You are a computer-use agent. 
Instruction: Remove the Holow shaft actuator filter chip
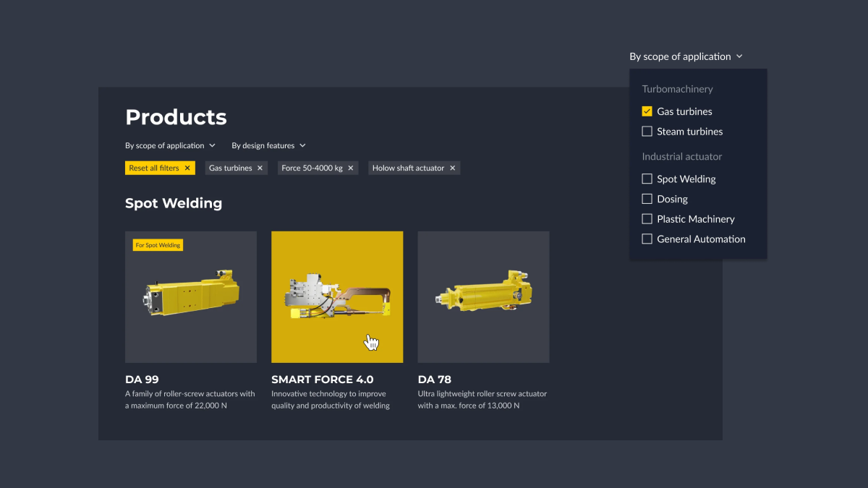click(452, 168)
